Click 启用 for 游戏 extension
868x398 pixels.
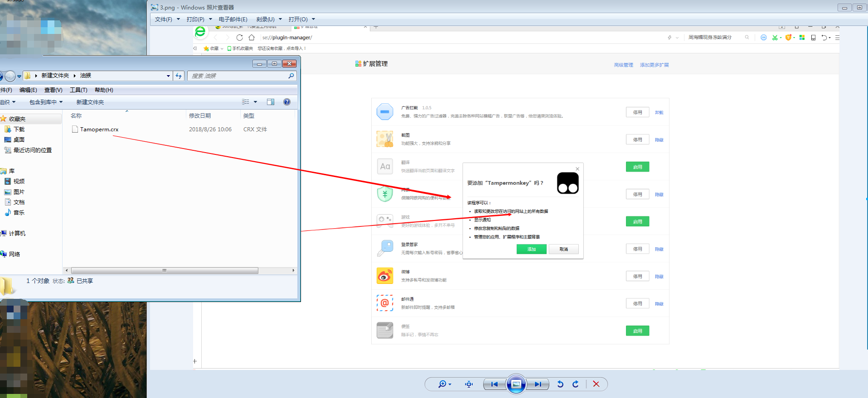pyautogui.click(x=638, y=221)
